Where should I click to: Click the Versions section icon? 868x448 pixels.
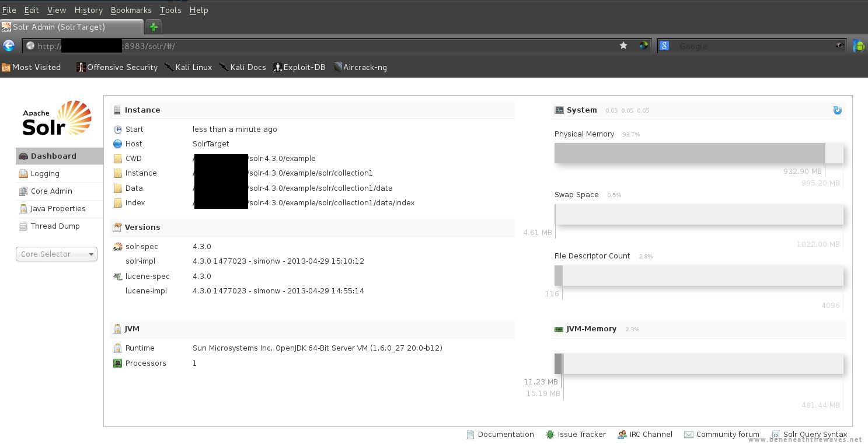click(x=117, y=228)
